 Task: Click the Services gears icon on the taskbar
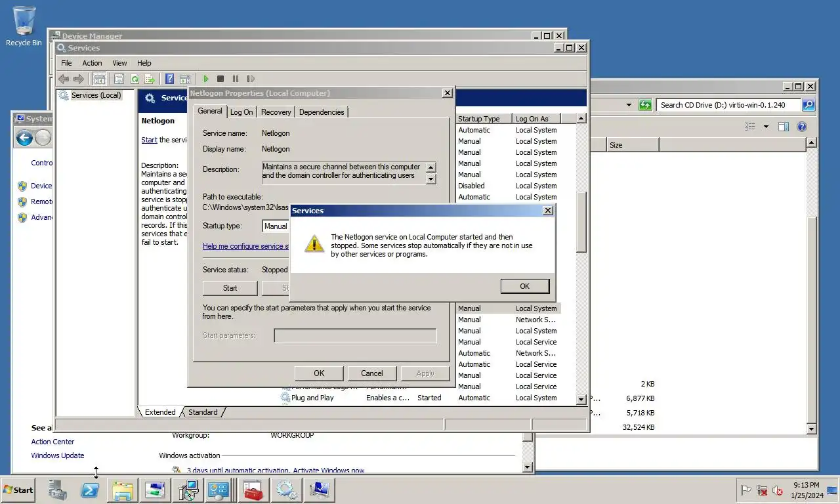(285, 490)
